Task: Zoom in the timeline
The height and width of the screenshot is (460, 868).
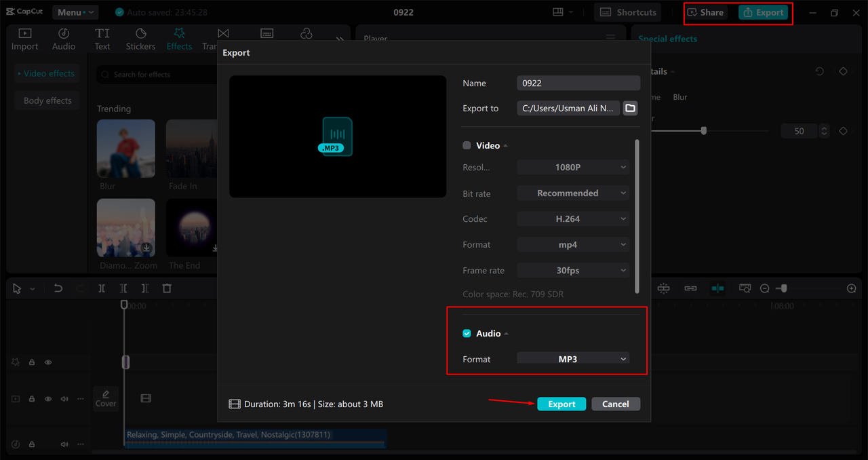Action: point(852,288)
